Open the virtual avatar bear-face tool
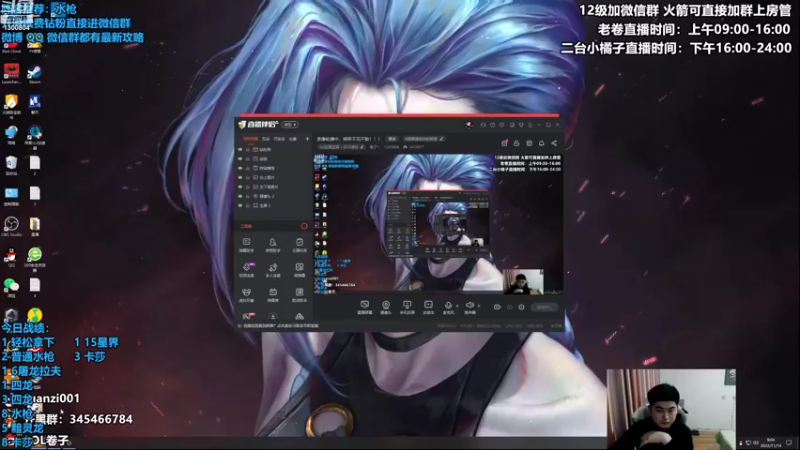800x450 pixels. pyautogui.click(x=246, y=294)
